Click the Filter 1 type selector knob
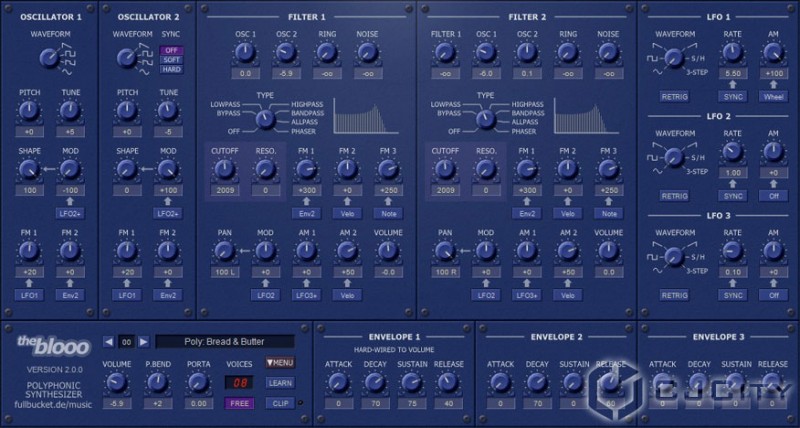The image size is (800, 428). pyautogui.click(x=265, y=119)
